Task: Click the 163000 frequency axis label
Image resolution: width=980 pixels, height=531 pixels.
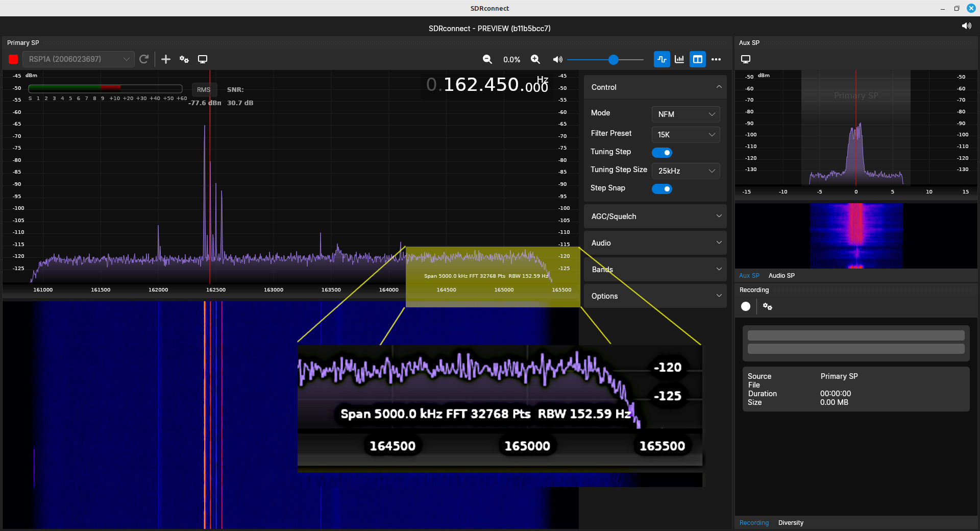Action: [273, 290]
